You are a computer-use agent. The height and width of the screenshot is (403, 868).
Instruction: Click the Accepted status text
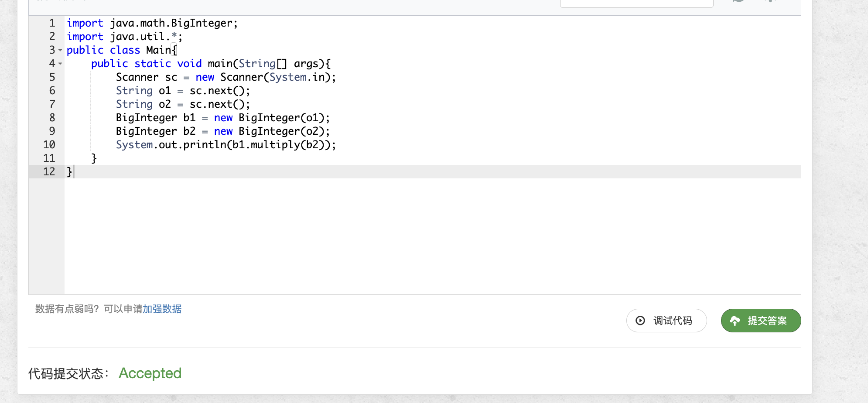click(150, 373)
